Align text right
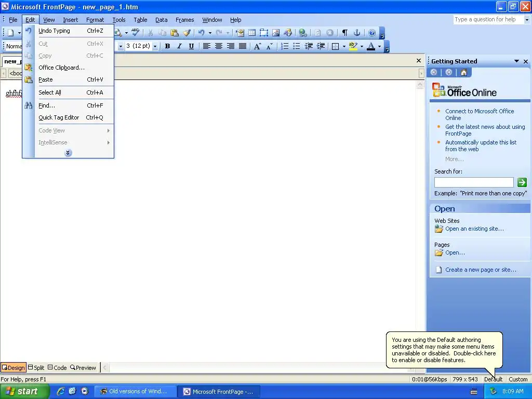Screen dimensions: 532x399 click(230, 46)
